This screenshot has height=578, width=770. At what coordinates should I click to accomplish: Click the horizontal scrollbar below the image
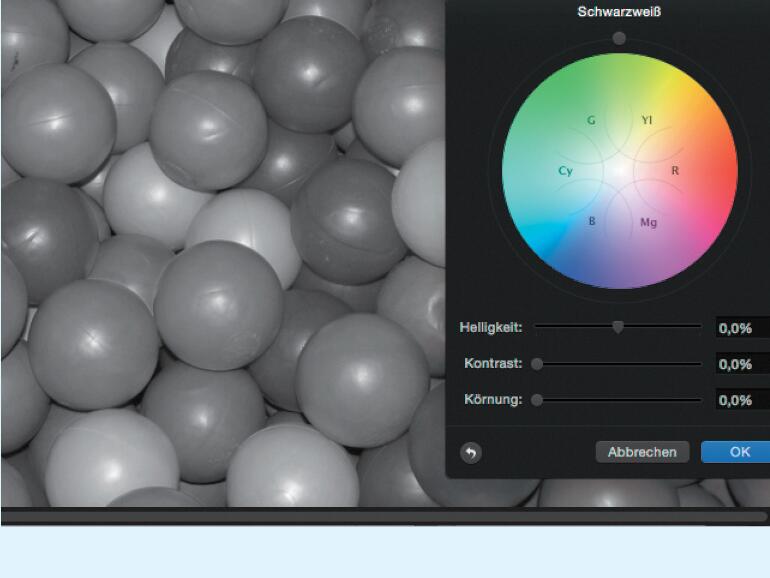[x=384, y=517]
